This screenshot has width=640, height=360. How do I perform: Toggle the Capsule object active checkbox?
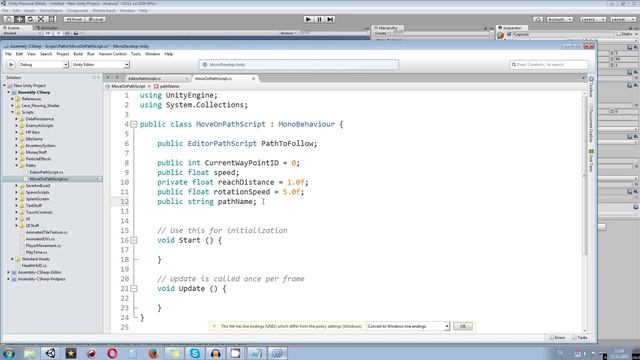(x=509, y=34)
